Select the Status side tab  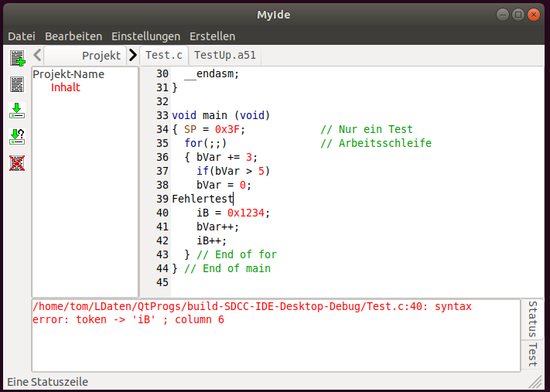coord(532,319)
